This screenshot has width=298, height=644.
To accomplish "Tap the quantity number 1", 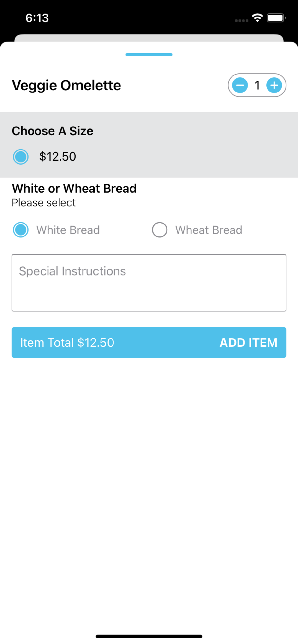I will pos(257,85).
